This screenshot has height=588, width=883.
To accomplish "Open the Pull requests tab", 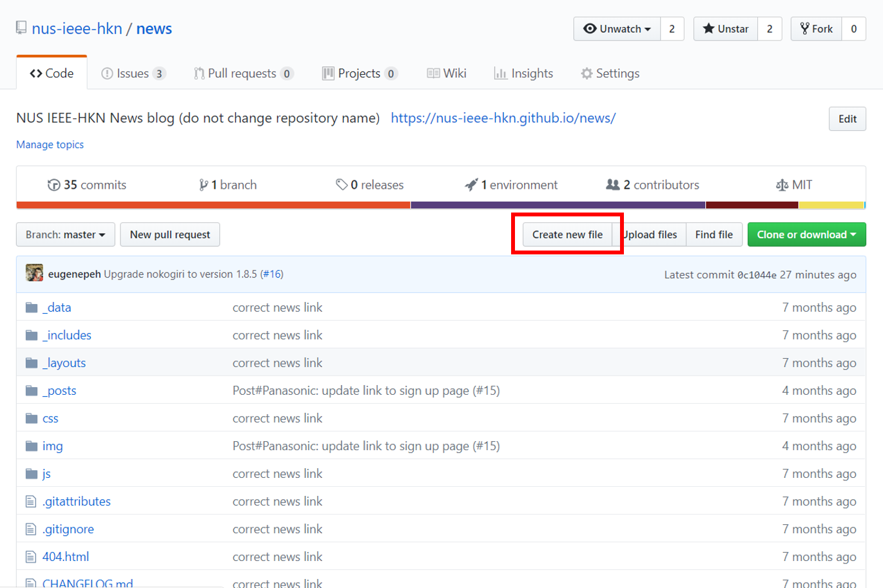I will click(244, 73).
